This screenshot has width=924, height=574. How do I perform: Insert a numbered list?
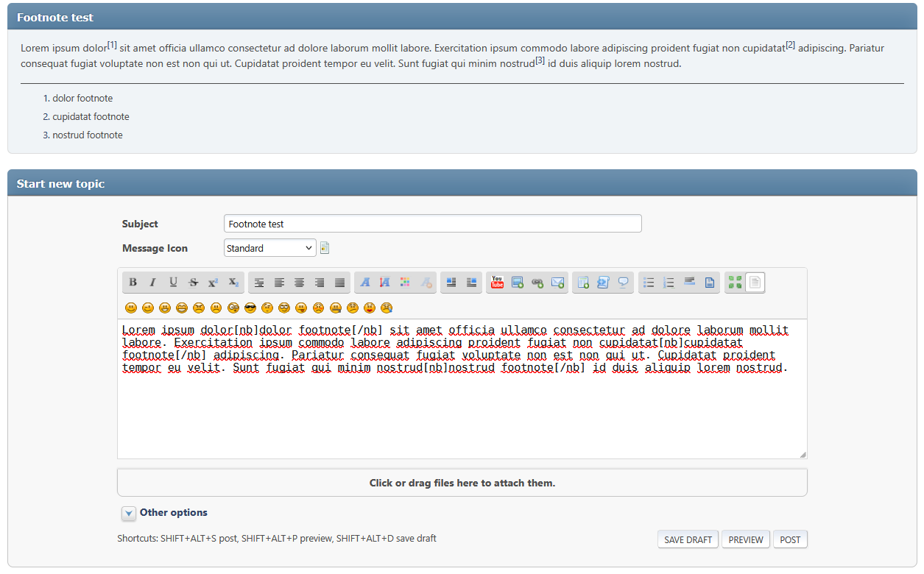tap(669, 283)
